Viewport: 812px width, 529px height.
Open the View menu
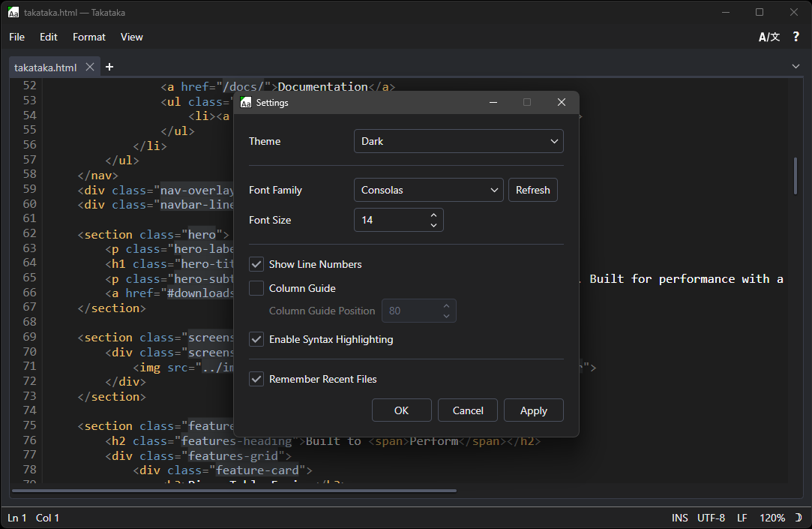(x=132, y=36)
